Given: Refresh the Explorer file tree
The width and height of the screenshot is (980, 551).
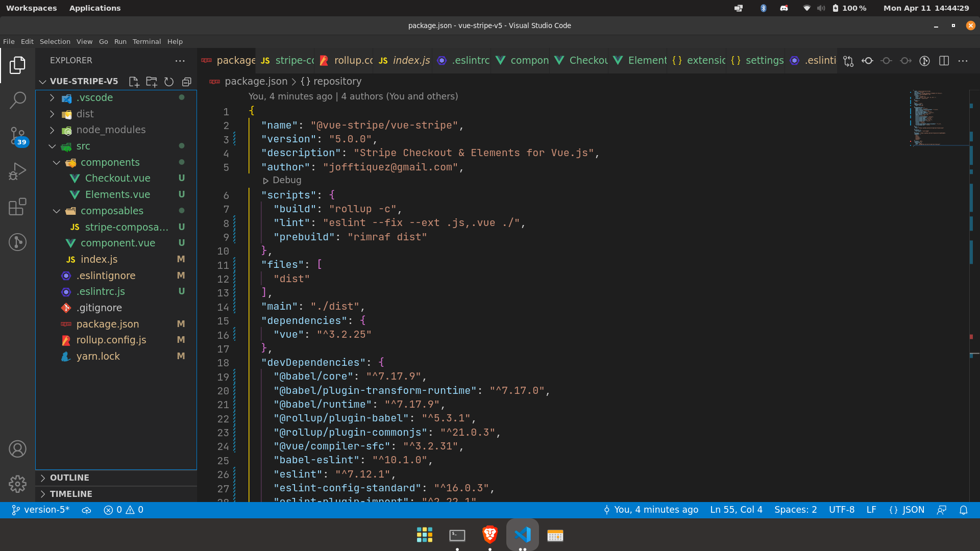Looking at the screenshot, I should pos(169,82).
